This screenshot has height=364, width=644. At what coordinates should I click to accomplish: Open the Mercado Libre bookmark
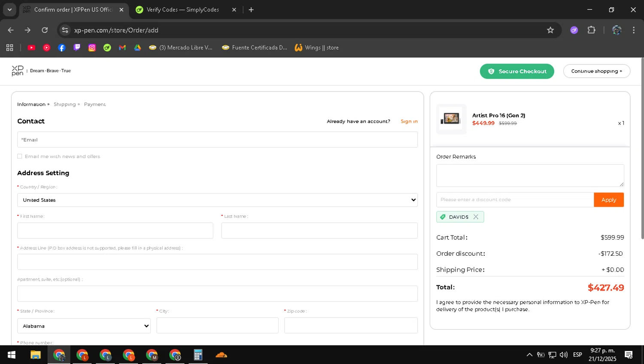click(181, 48)
